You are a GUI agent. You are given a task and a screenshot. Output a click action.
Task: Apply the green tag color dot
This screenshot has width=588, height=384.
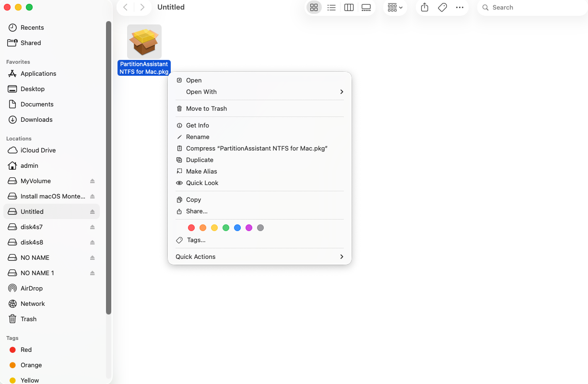point(226,228)
